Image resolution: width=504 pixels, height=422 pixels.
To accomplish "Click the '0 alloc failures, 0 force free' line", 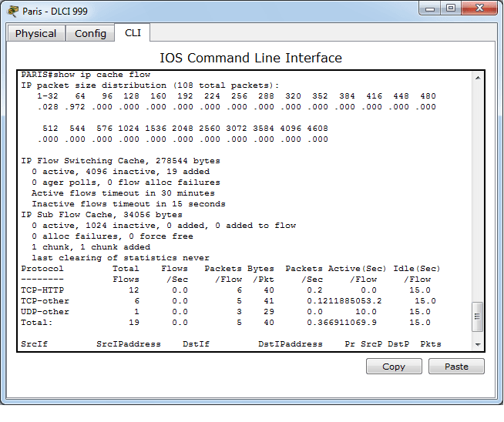I will click(x=113, y=236).
